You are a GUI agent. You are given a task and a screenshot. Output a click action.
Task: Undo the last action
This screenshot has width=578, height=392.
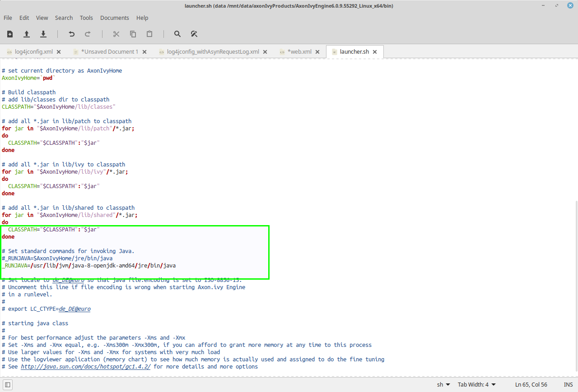point(71,34)
